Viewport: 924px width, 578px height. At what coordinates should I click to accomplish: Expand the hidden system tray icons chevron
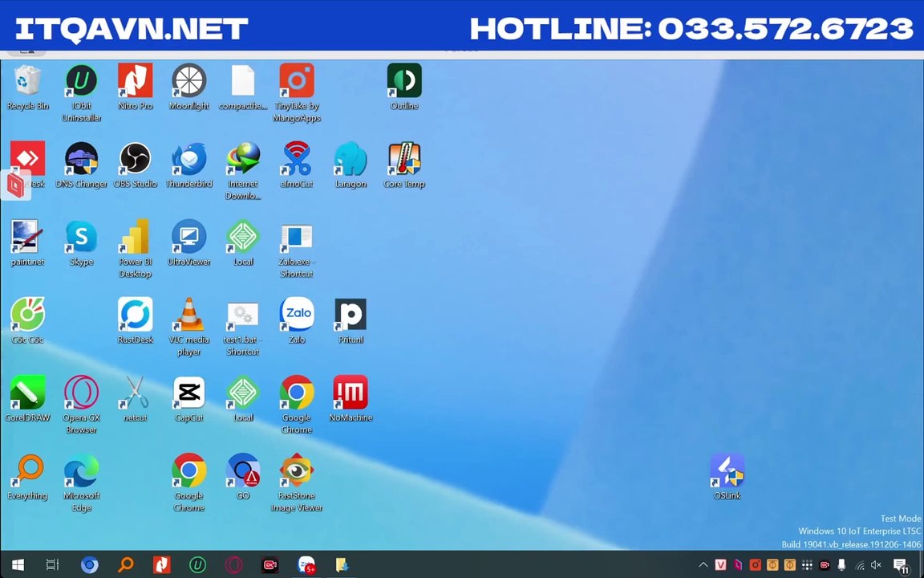pos(703,565)
